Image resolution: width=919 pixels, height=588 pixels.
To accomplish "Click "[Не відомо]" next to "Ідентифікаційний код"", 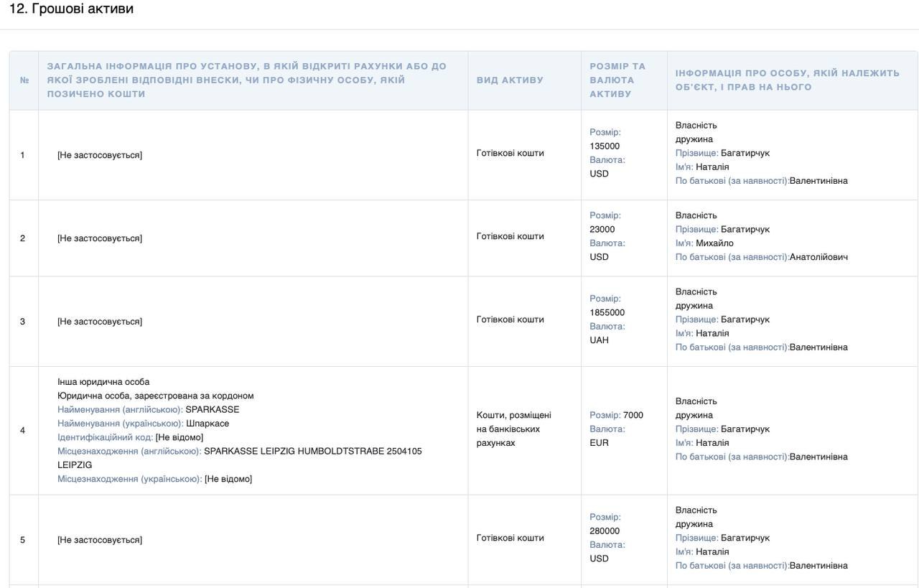I will click(179, 437).
